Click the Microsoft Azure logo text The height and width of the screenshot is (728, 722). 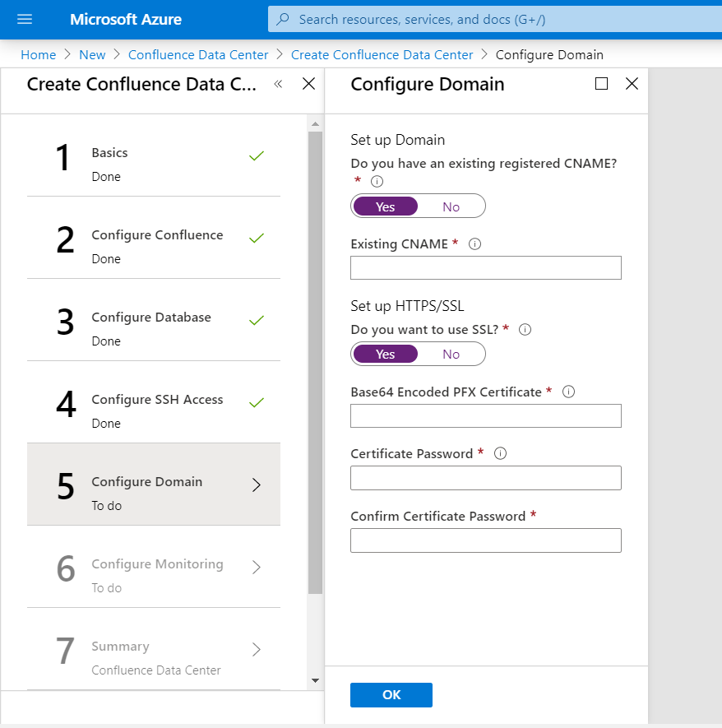point(126,19)
